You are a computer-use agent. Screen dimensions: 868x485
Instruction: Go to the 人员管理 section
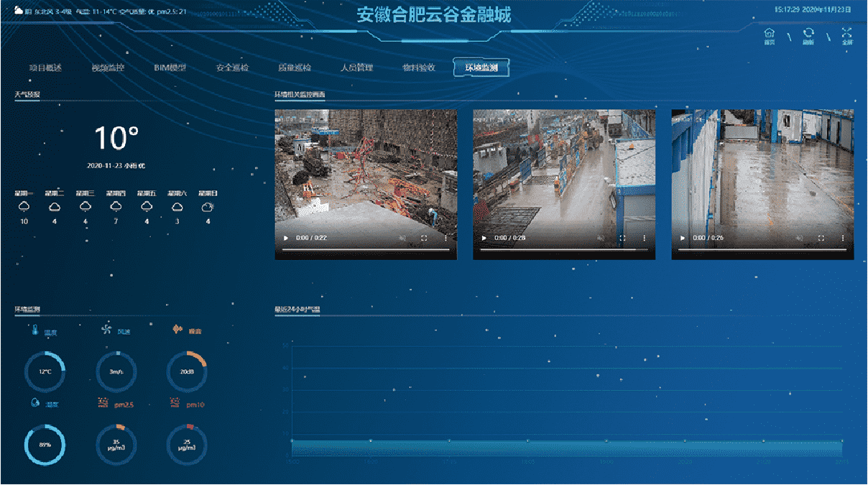[x=356, y=68]
